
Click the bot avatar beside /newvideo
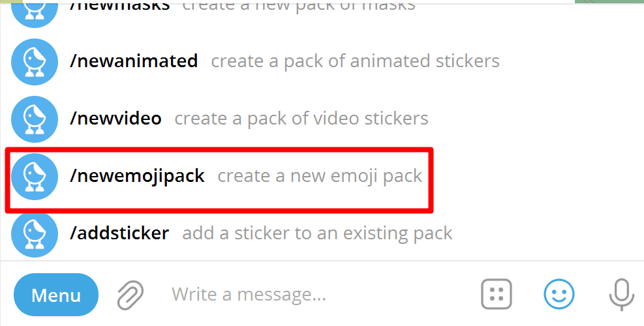tap(35, 119)
